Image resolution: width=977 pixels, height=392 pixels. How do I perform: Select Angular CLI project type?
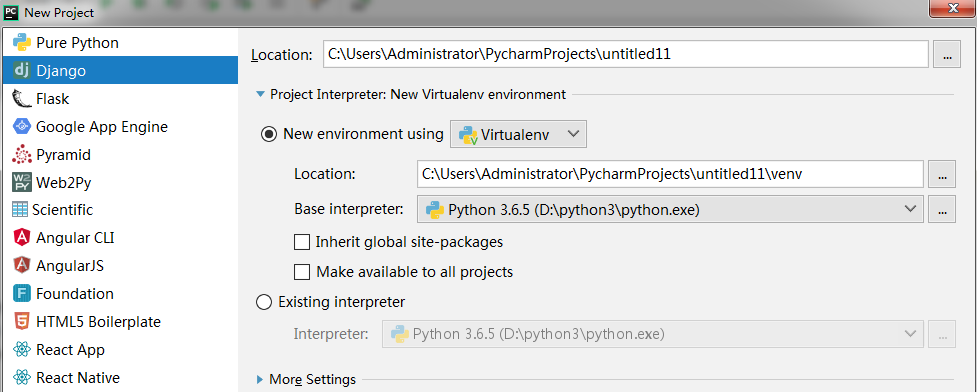pyautogui.click(x=120, y=237)
